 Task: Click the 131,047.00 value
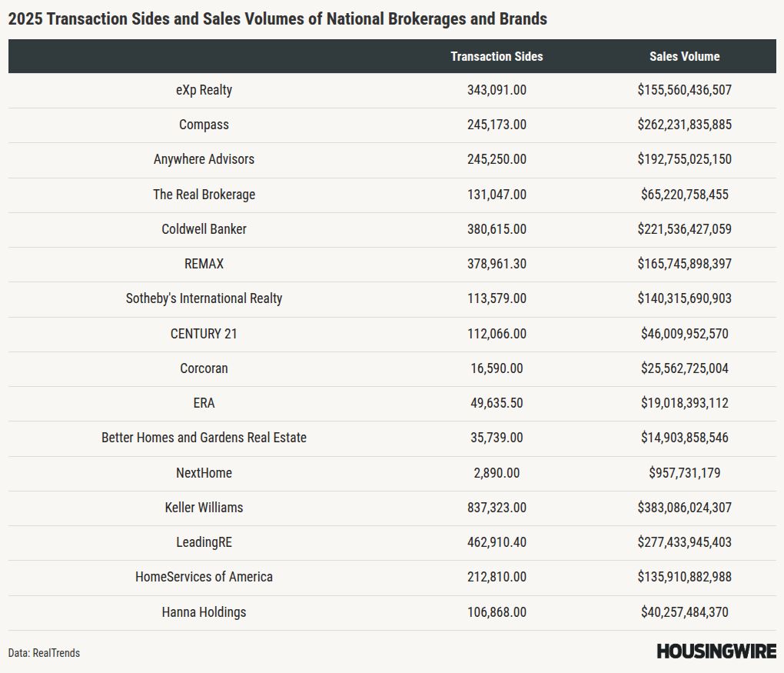497,194
